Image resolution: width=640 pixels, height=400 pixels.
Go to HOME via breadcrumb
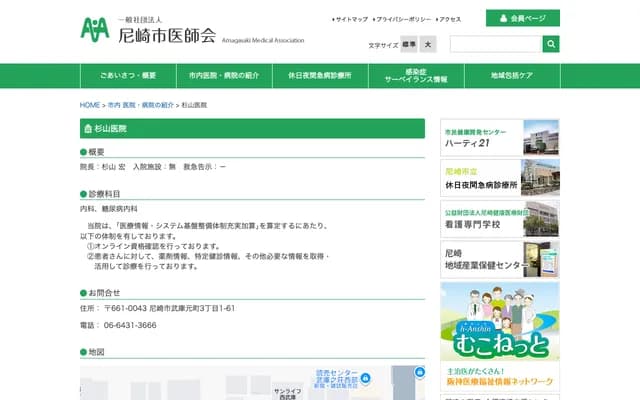coord(90,105)
